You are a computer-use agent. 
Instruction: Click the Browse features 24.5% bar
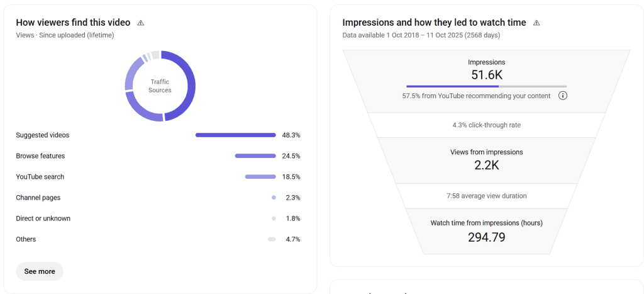[x=255, y=155]
